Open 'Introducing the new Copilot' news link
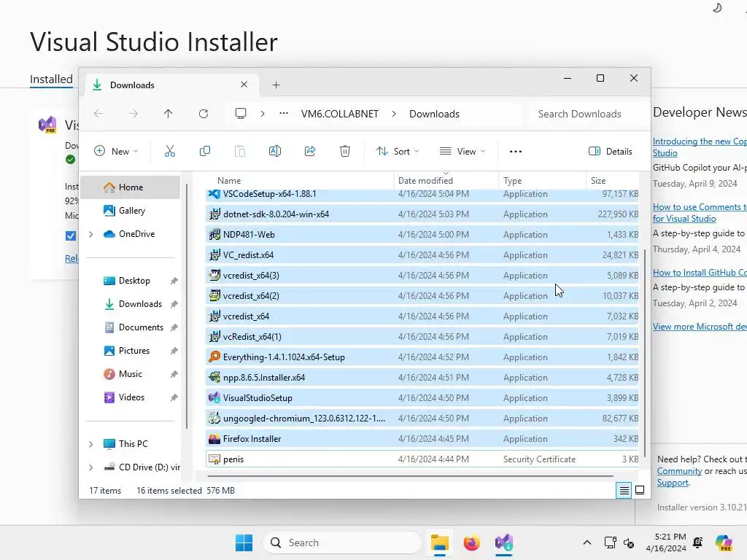This screenshot has height=560, width=747. [700, 147]
